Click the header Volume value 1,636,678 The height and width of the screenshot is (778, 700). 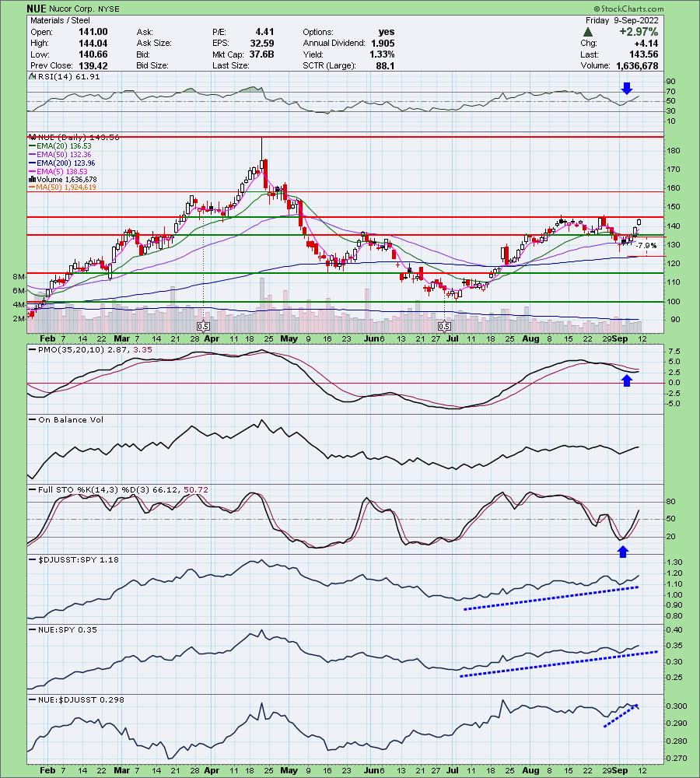[x=638, y=65]
